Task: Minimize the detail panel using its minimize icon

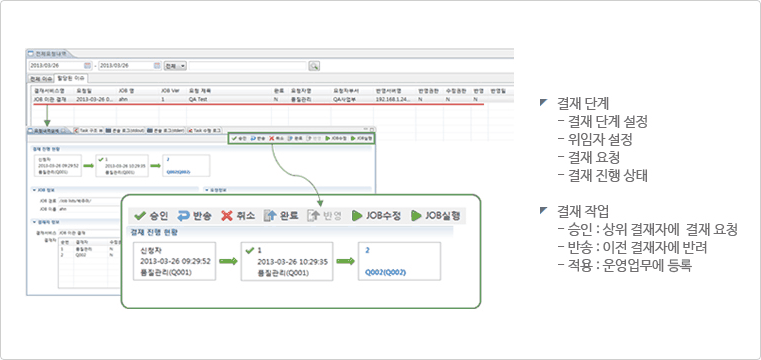Action: coord(366,130)
